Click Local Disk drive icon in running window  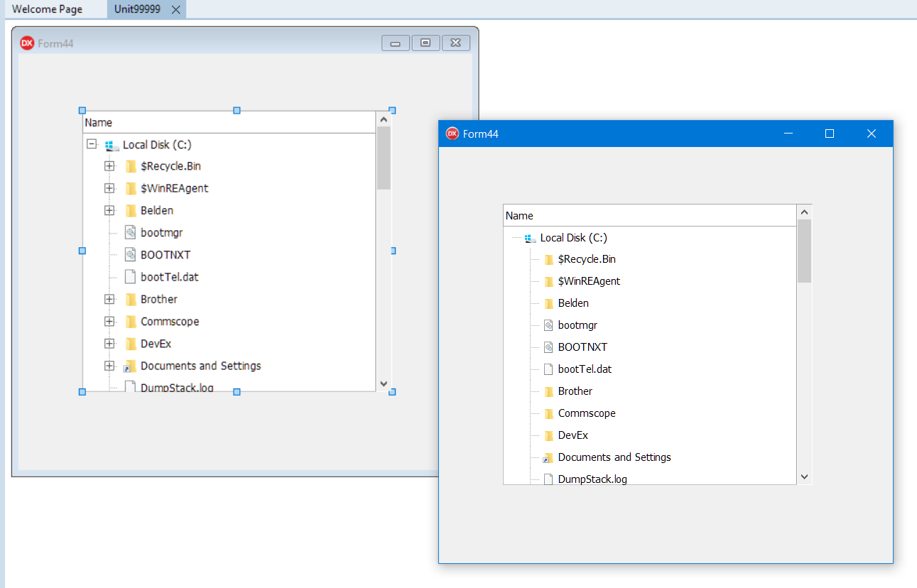pyautogui.click(x=530, y=239)
